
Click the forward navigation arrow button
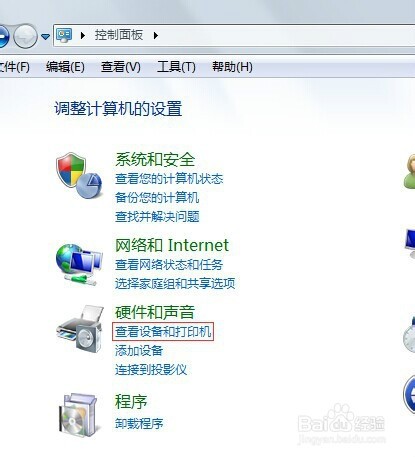[x=25, y=36]
